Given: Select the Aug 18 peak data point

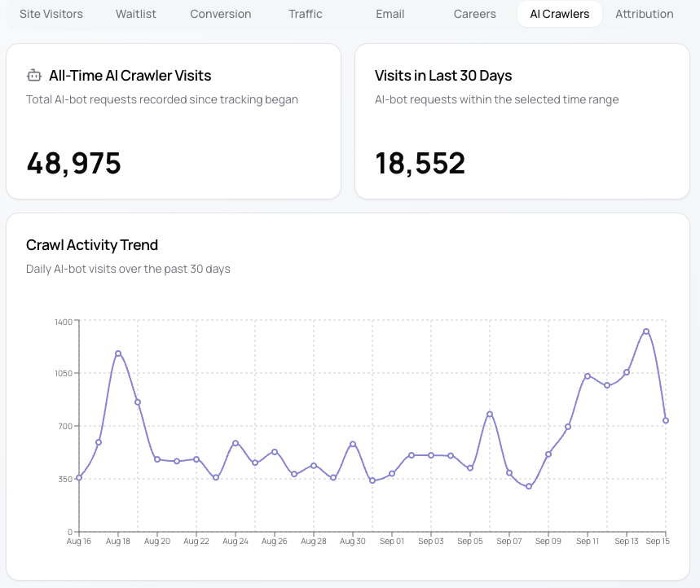Looking at the screenshot, I should pyautogui.click(x=118, y=353).
